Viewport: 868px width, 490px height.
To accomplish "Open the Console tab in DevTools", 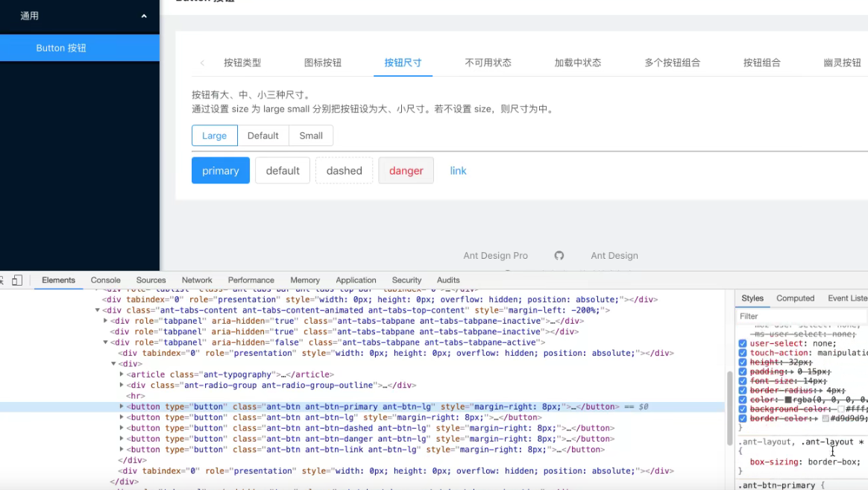I will 106,280.
